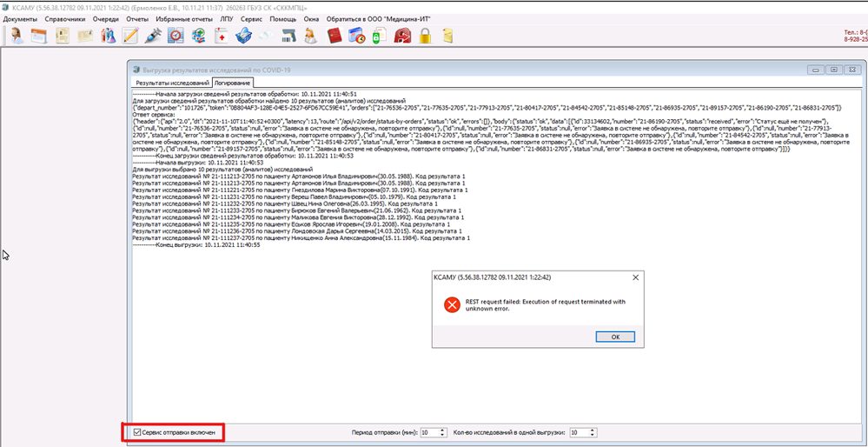Switch to 'Результаты исследований' tab
The height and width of the screenshot is (447, 868).
point(172,82)
